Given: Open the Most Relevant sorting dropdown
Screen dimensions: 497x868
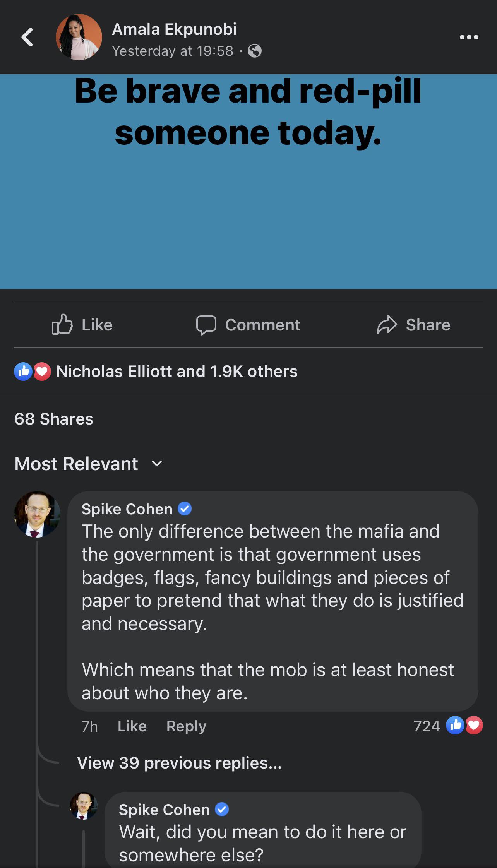Looking at the screenshot, I should coord(76,464).
